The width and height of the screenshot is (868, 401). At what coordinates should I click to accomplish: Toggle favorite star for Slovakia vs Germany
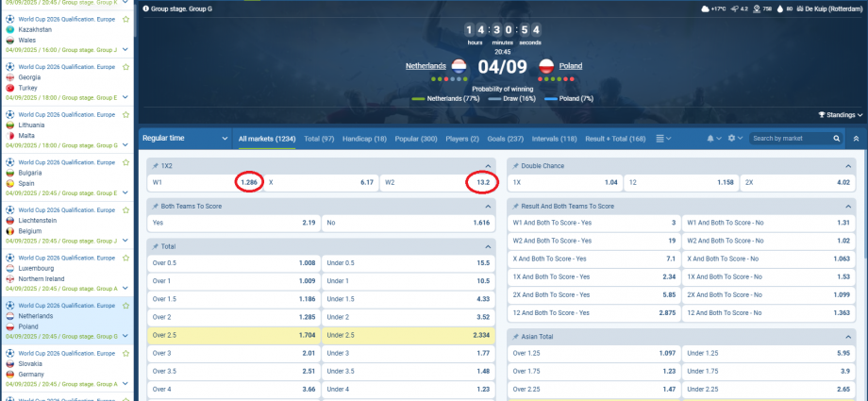125,354
